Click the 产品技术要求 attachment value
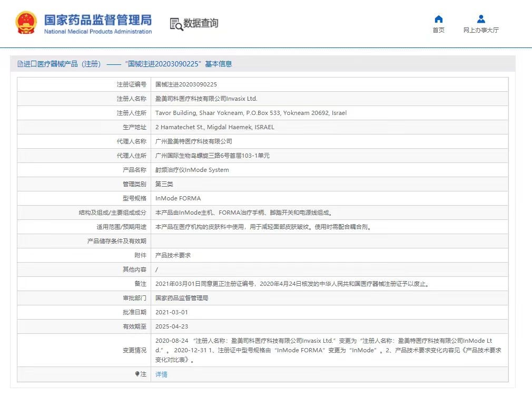The height and width of the screenshot is (395, 532). 173,255
